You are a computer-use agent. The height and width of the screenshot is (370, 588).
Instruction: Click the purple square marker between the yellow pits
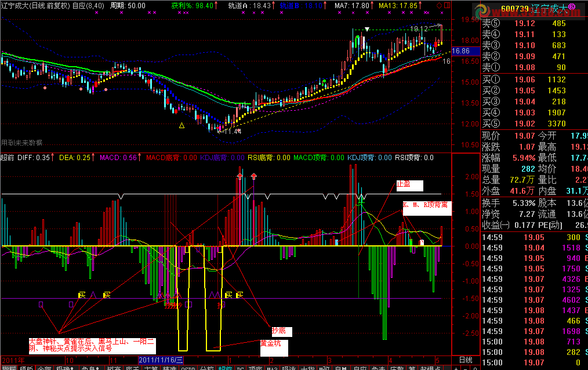coord(188,304)
